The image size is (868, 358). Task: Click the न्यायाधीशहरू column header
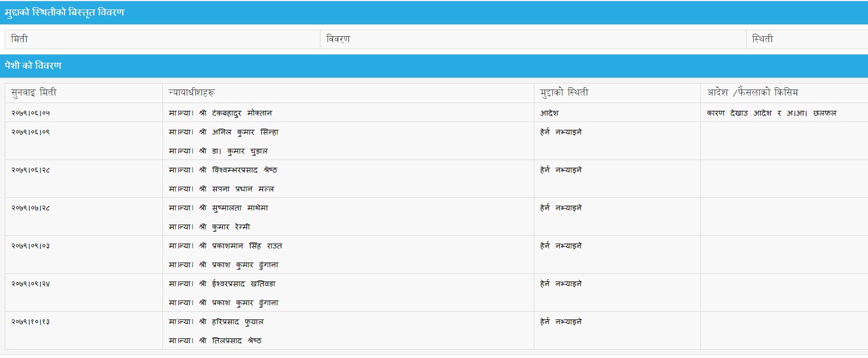click(x=191, y=92)
